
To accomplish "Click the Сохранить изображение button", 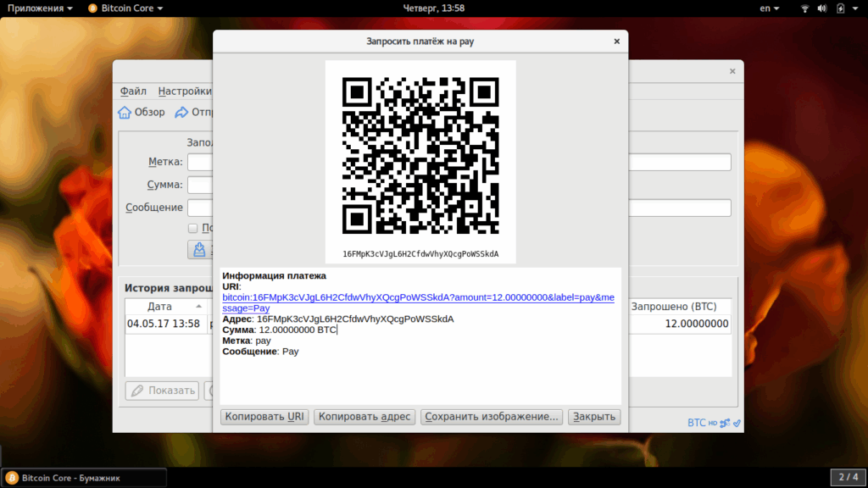I will (492, 417).
